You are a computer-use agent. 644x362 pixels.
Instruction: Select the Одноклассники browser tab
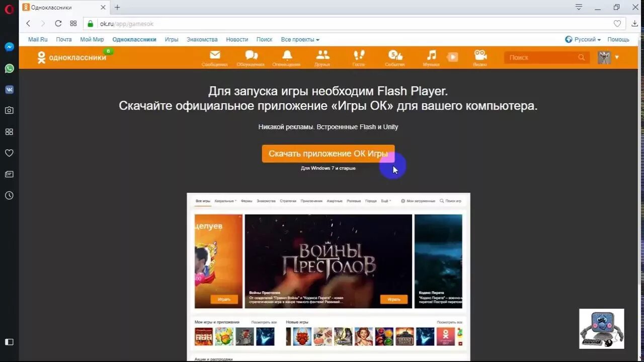click(x=65, y=8)
